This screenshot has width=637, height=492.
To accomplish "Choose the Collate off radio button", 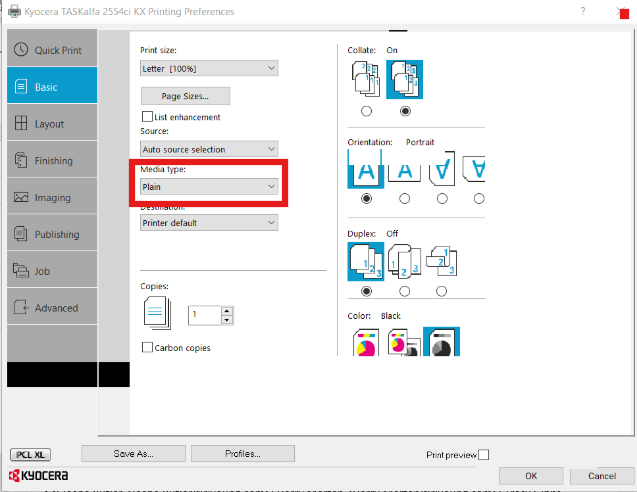I will pos(366,111).
